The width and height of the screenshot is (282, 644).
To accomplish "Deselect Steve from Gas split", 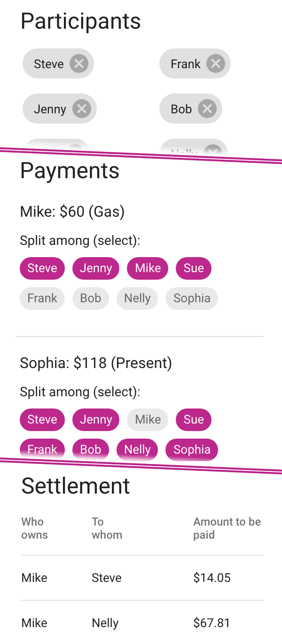I will (x=42, y=268).
